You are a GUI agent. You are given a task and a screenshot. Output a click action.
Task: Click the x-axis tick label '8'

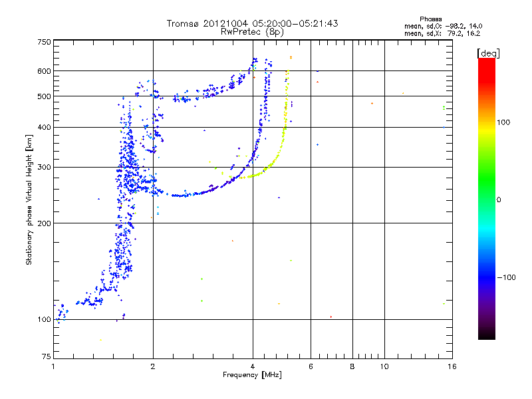pos(352,366)
